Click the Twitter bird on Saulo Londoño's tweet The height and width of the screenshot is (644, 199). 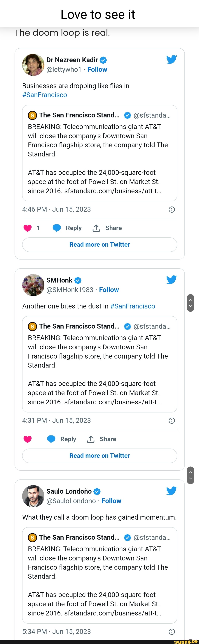pos(172,491)
